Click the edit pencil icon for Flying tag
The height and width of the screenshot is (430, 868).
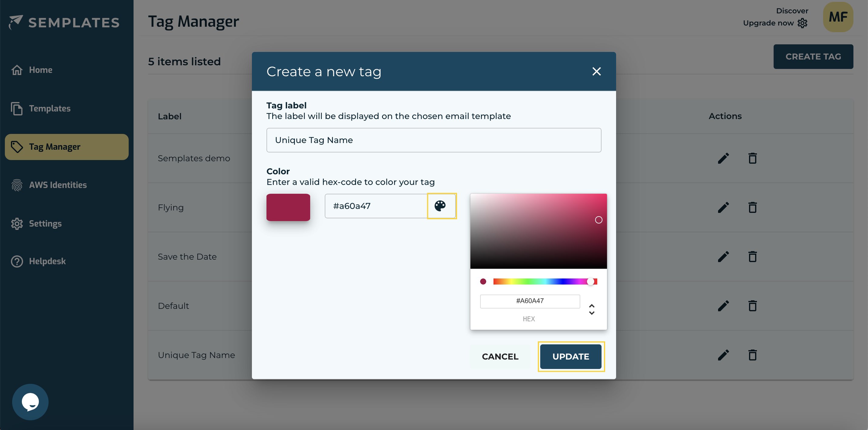click(723, 207)
